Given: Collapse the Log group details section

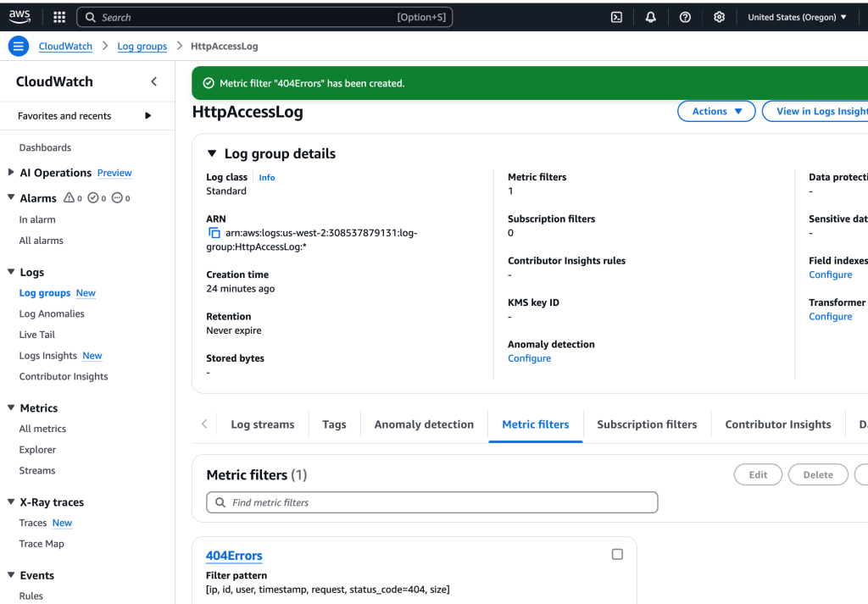Looking at the screenshot, I should click(x=212, y=154).
